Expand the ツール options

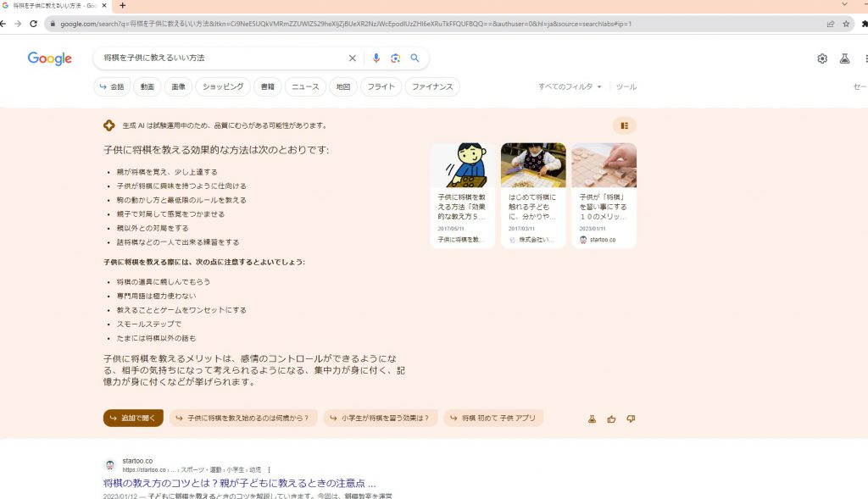tap(626, 86)
